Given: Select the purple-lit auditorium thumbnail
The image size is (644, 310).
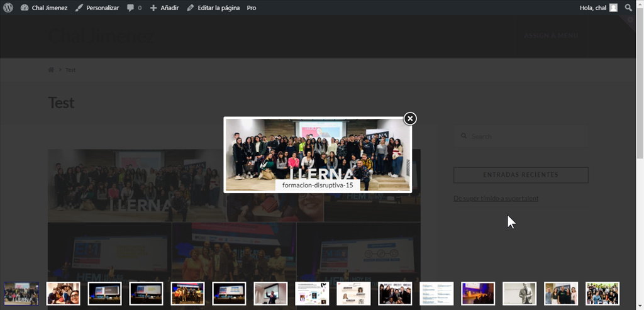Looking at the screenshot, I should coord(478,294).
